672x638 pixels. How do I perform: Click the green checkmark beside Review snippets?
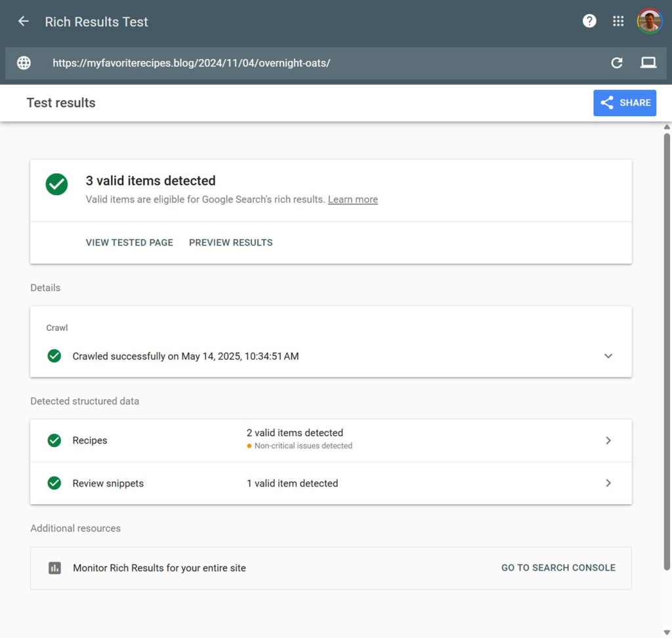[54, 483]
